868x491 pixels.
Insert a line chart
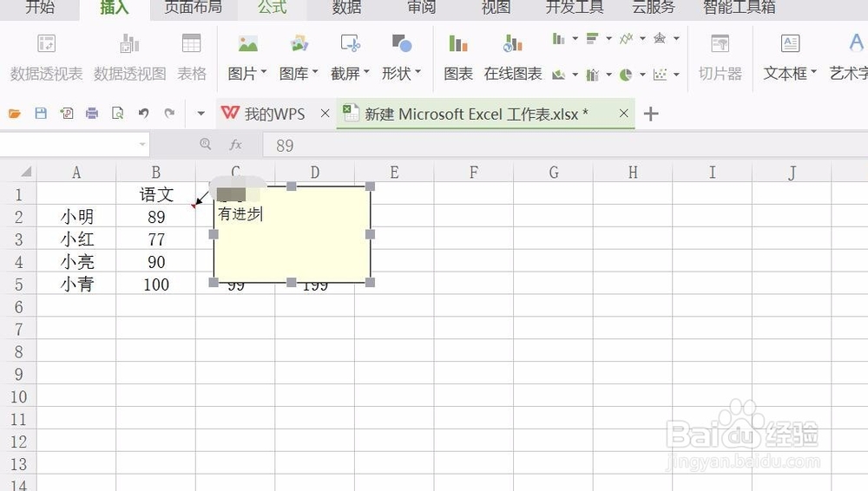coord(626,39)
